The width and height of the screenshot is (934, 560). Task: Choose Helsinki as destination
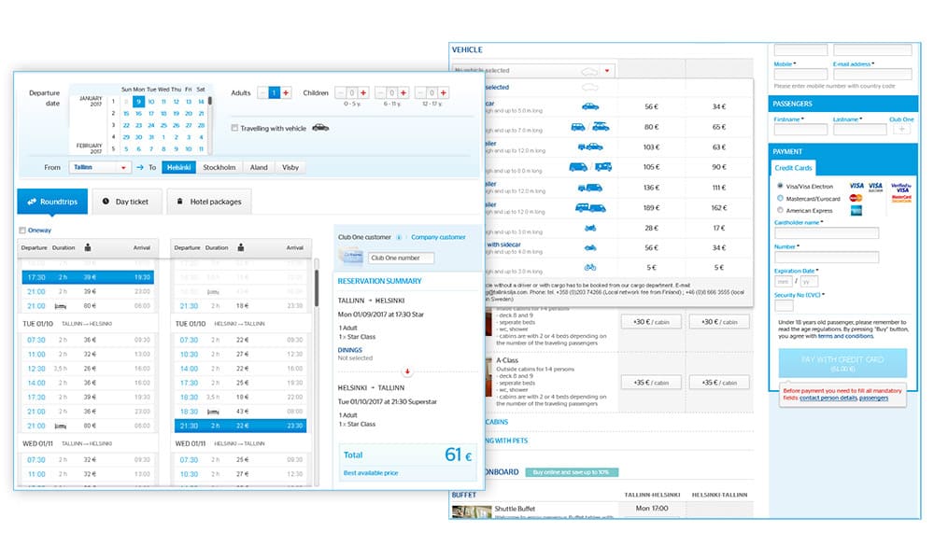pyautogui.click(x=178, y=168)
